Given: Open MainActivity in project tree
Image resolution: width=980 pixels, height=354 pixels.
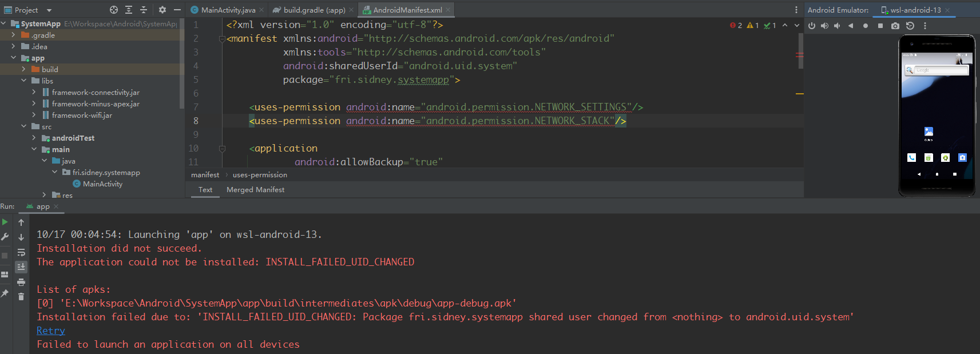Looking at the screenshot, I should tap(102, 184).
